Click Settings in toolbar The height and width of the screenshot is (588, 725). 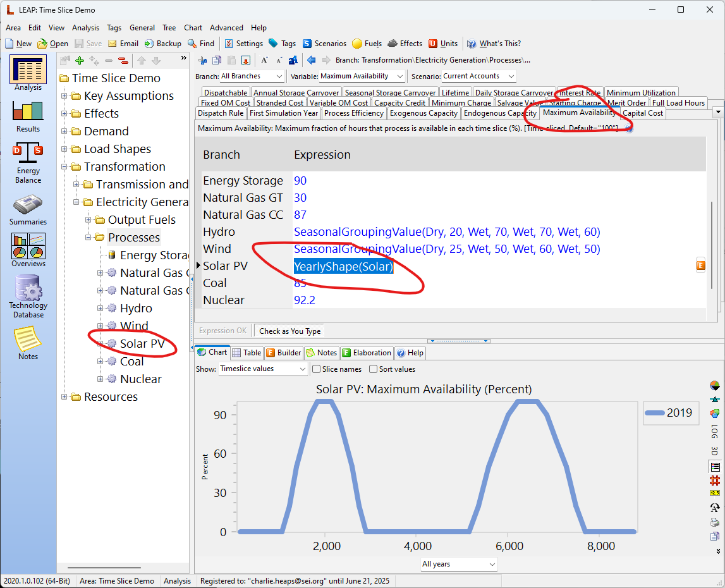(244, 44)
